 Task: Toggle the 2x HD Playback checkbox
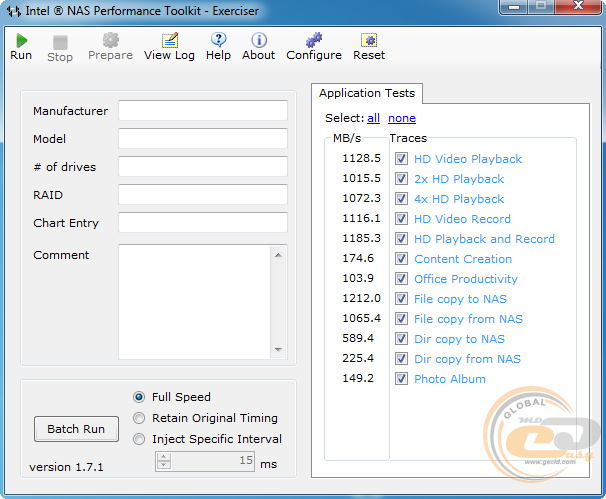401,179
